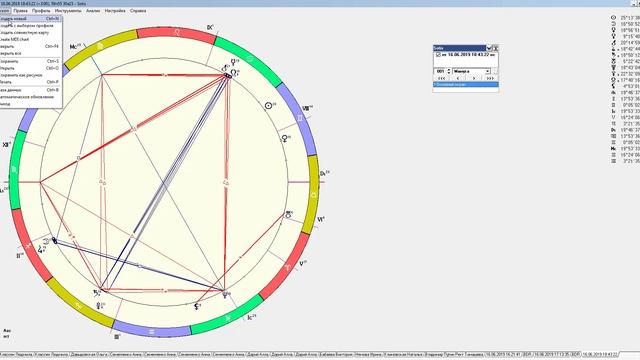Click the Virgo sign in the yellow top segment

tap(100, 47)
